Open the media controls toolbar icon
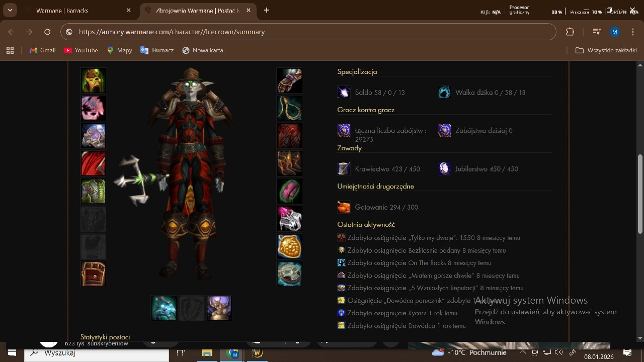Screen dimensions: 644x362 click(597, 32)
